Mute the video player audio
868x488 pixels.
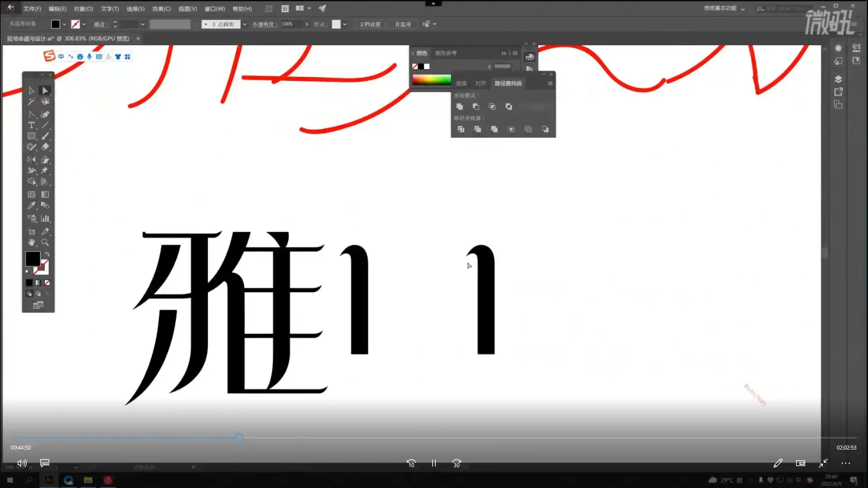click(22, 463)
